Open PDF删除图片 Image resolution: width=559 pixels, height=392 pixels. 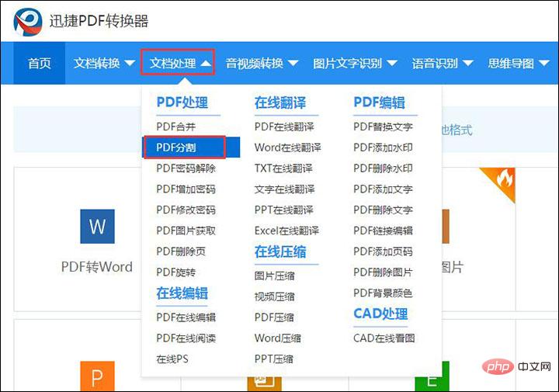383,272
